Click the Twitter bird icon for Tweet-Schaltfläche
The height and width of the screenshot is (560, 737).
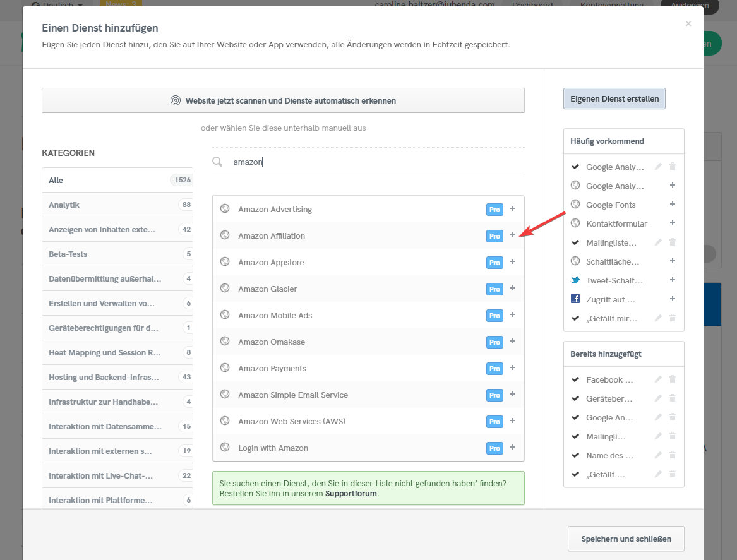(575, 280)
